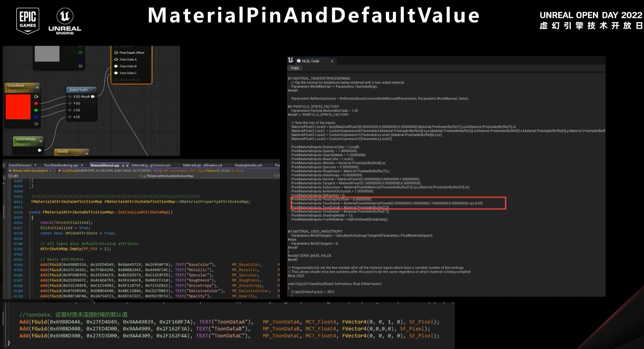Click the ColorMask top RGB output pin
644x349 pixels.
tap(36, 97)
